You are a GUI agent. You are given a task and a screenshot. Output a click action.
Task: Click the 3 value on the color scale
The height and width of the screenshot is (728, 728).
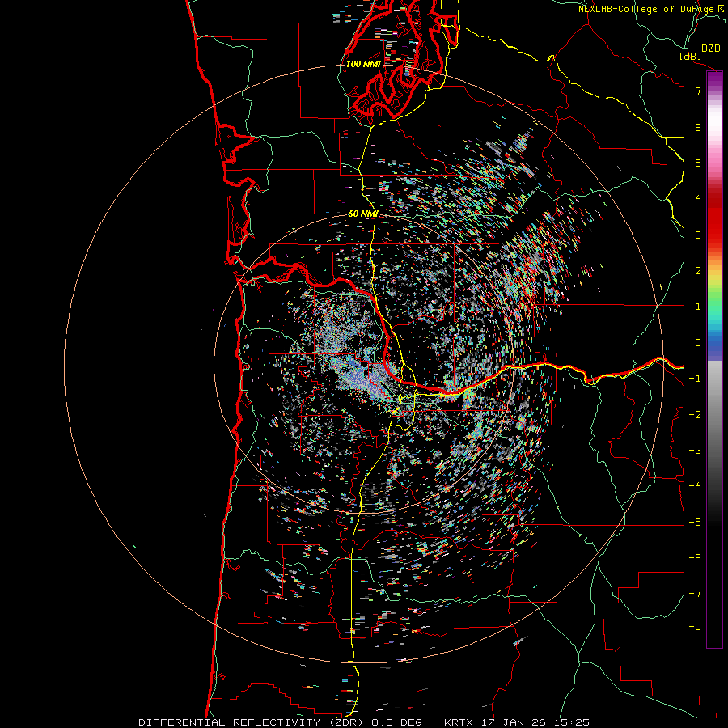pos(698,235)
